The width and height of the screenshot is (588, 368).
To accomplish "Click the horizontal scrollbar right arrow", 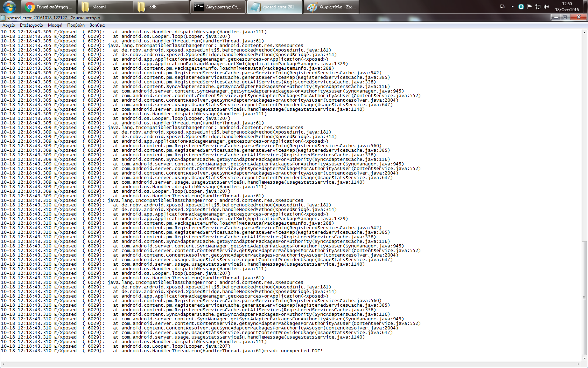I will coord(578,364).
